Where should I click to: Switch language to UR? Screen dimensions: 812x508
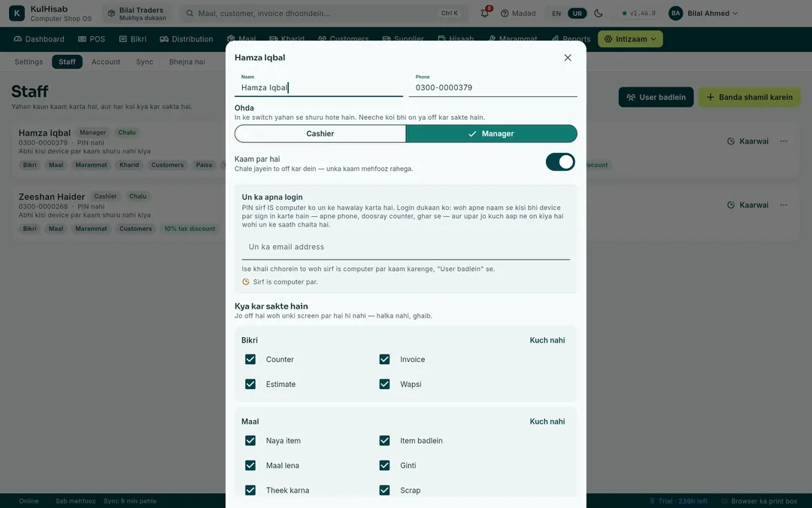pos(577,14)
